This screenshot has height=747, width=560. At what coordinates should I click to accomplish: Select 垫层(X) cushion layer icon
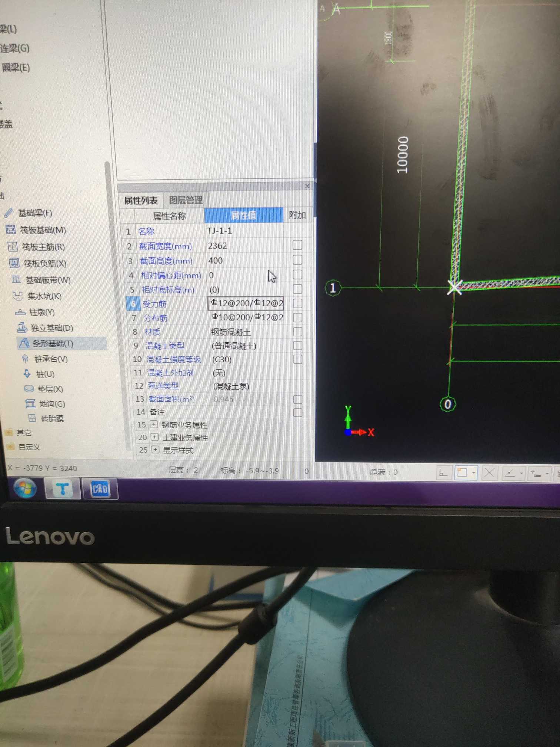[29, 389]
